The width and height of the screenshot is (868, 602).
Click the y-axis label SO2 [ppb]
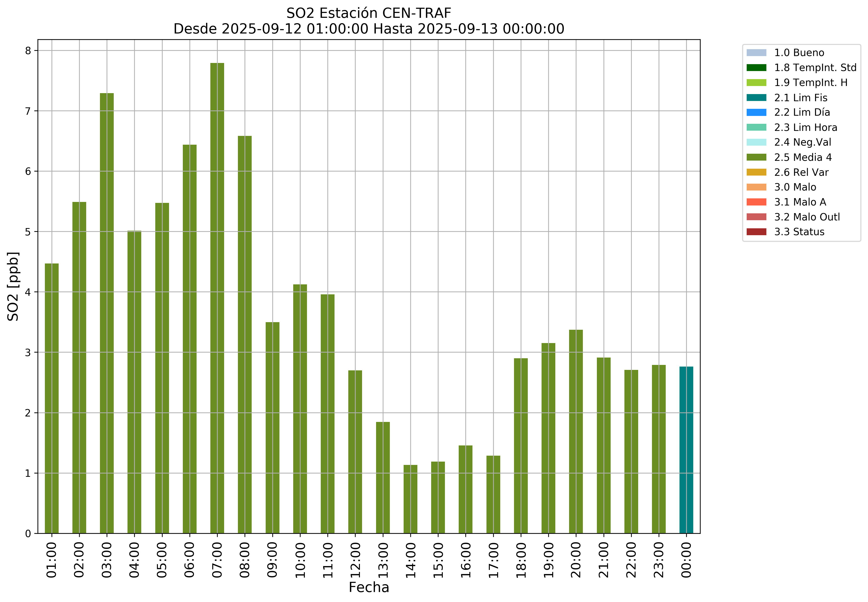pyautogui.click(x=13, y=286)
